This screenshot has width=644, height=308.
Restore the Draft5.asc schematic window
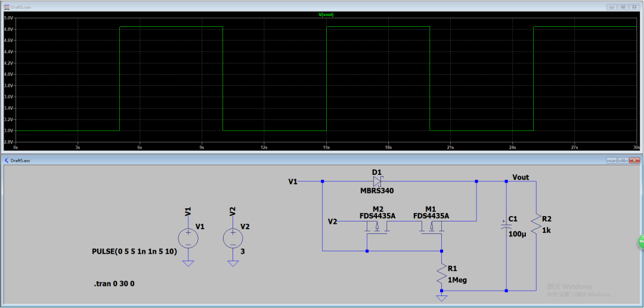click(x=624, y=160)
